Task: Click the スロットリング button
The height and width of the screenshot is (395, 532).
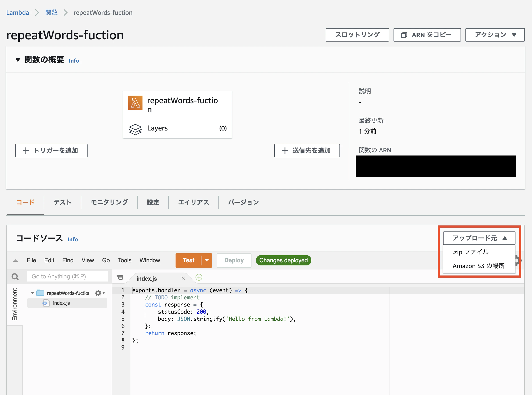Action: pos(357,35)
